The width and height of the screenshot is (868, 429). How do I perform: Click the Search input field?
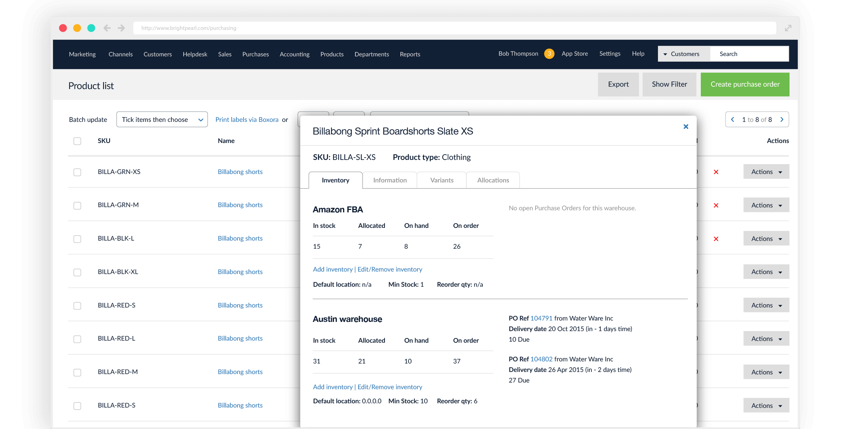(x=749, y=54)
